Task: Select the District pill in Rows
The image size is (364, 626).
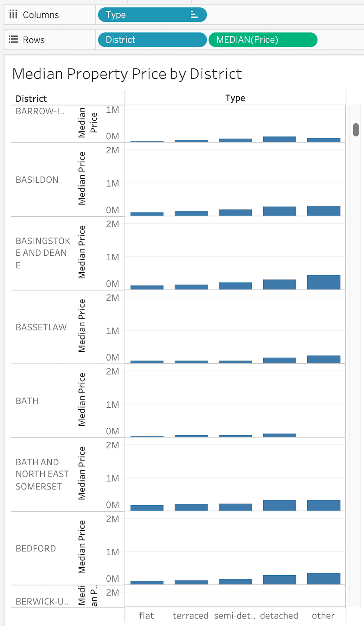Action: tap(152, 40)
